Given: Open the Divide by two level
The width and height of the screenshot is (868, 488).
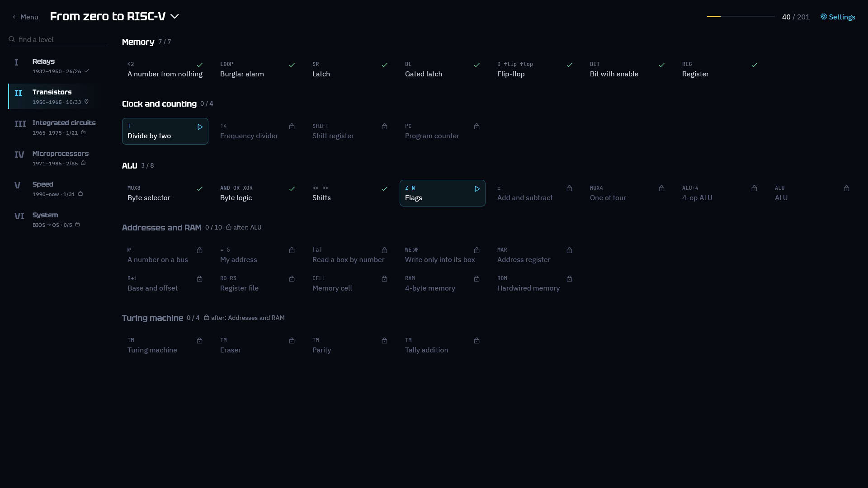Looking at the screenshot, I should 165,131.
